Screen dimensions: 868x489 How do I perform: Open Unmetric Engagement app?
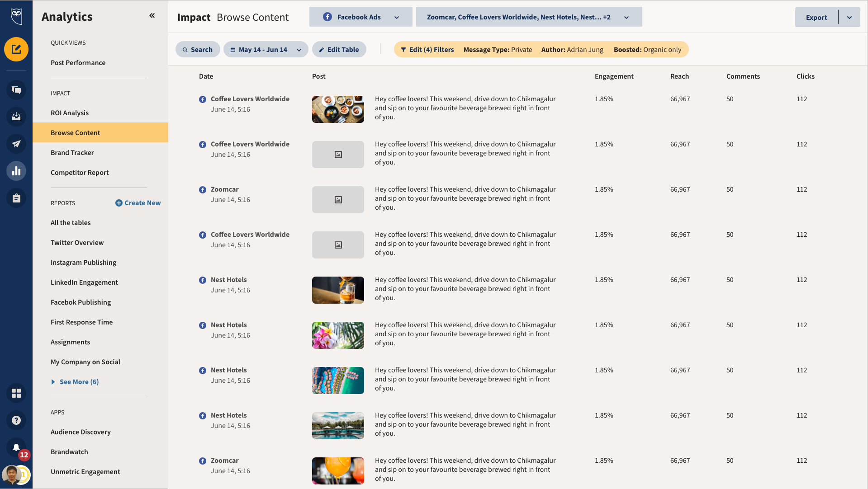click(x=85, y=472)
